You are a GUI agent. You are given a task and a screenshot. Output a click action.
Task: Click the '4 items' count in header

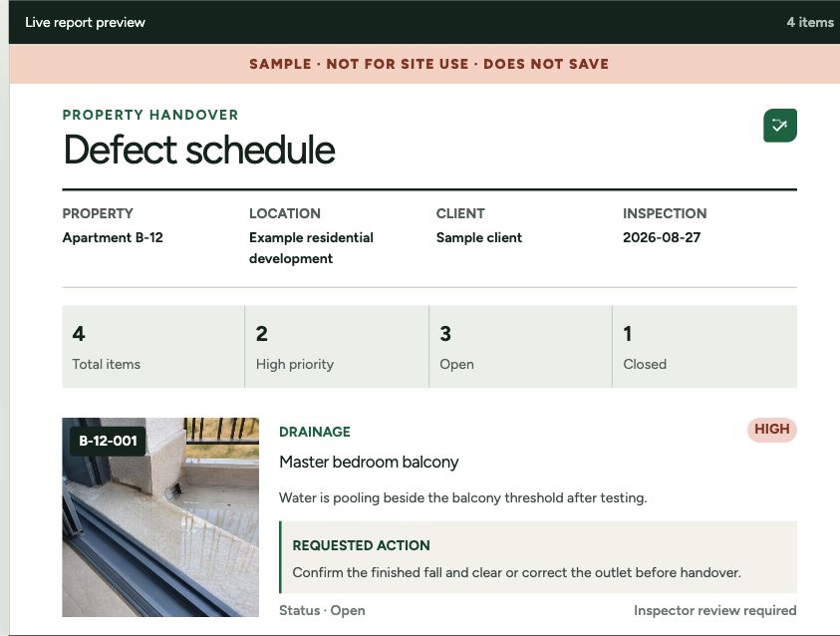click(x=810, y=22)
